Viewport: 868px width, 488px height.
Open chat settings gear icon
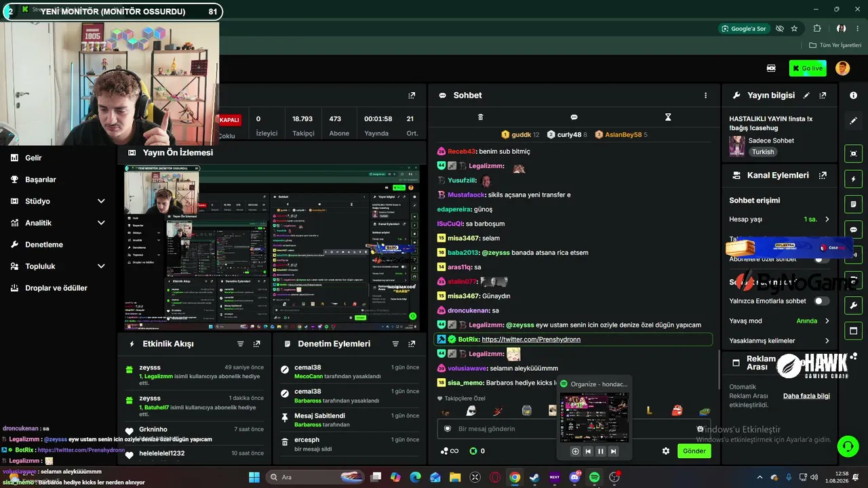[666, 451]
